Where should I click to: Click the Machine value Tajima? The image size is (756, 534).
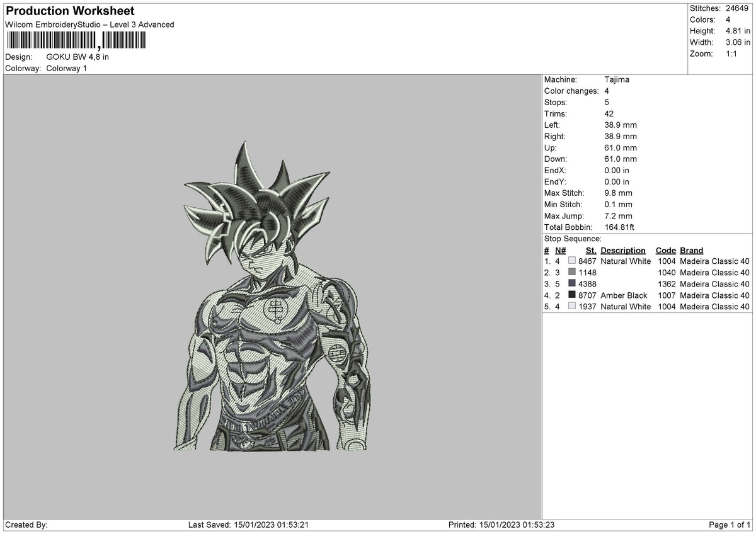pos(617,79)
